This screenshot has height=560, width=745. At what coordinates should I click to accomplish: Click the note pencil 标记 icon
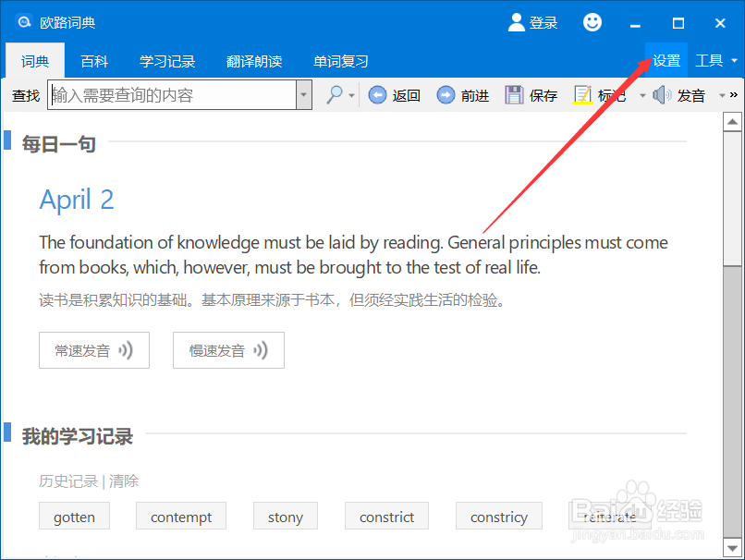coord(582,95)
